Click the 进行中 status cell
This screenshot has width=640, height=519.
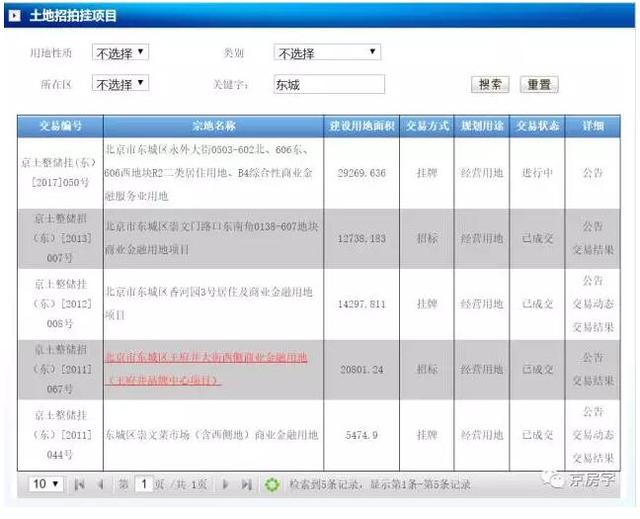coord(537,173)
